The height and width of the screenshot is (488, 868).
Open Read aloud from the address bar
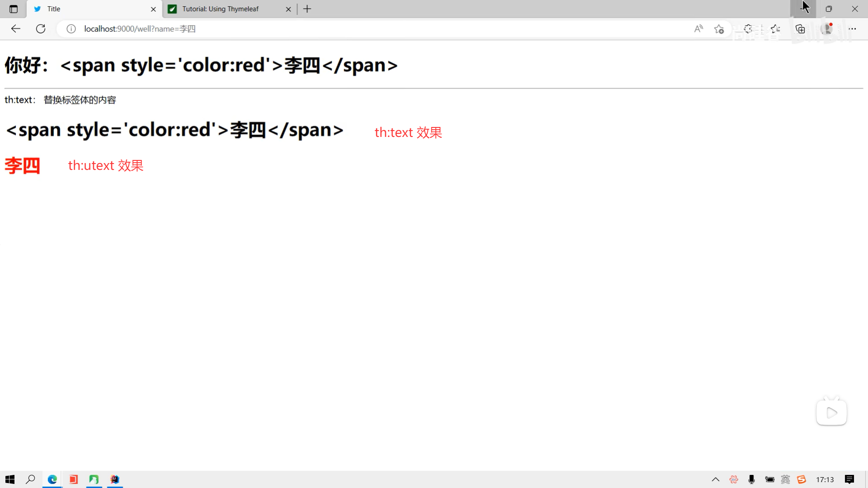coord(698,29)
